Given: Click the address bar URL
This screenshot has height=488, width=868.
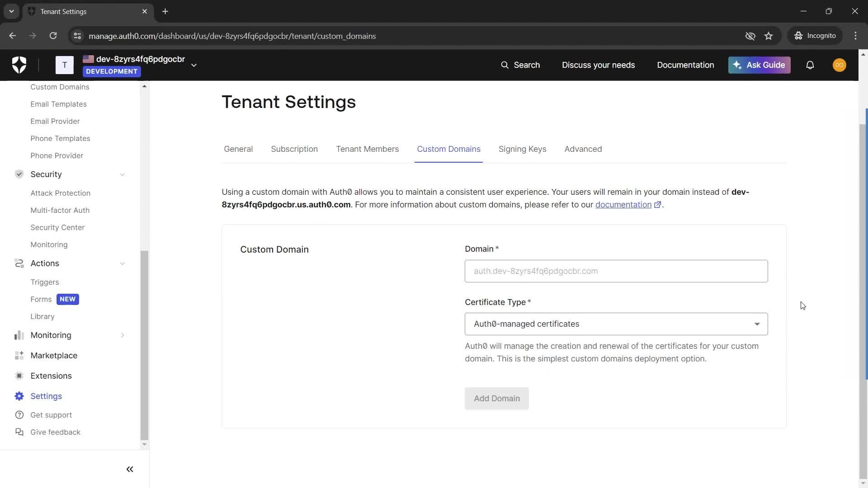Looking at the screenshot, I should coord(232,36).
